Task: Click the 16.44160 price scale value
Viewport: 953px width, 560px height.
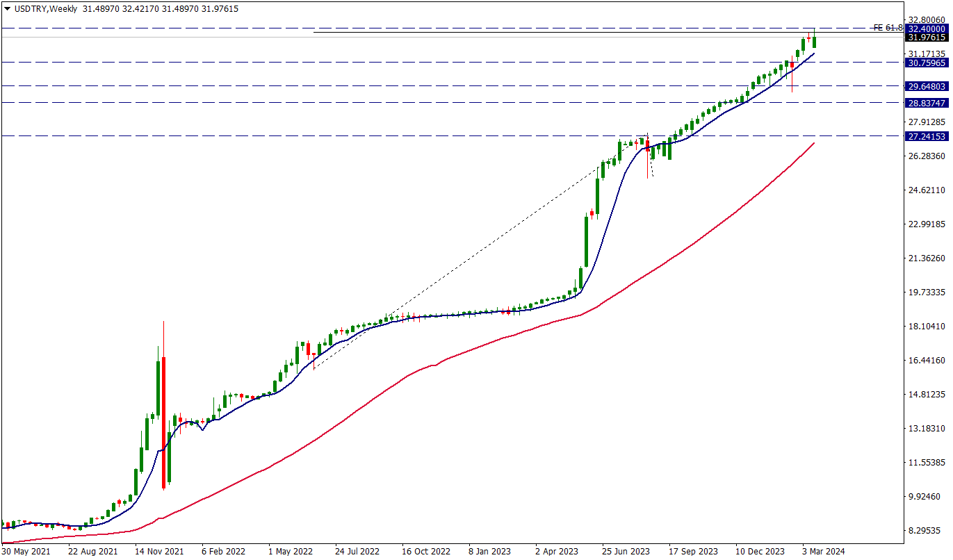Action: point(927,360)
